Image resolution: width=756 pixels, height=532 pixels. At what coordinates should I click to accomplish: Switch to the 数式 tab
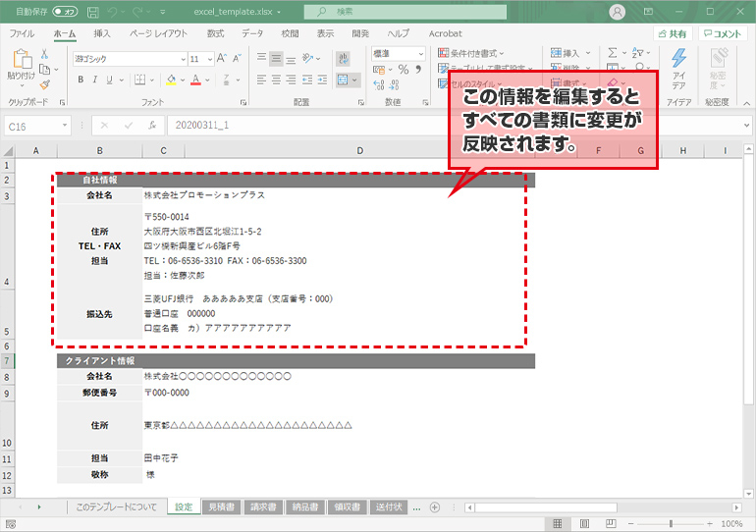pos(216,33)
